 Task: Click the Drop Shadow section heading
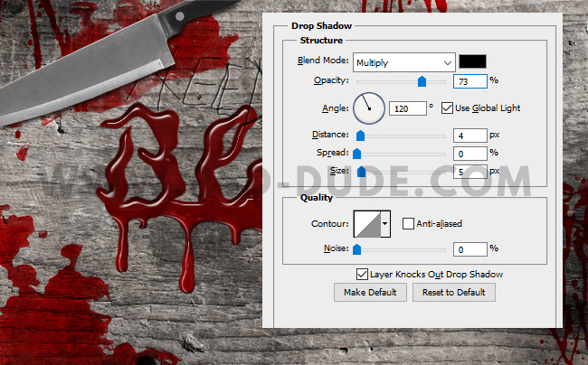tap(322, 26)
